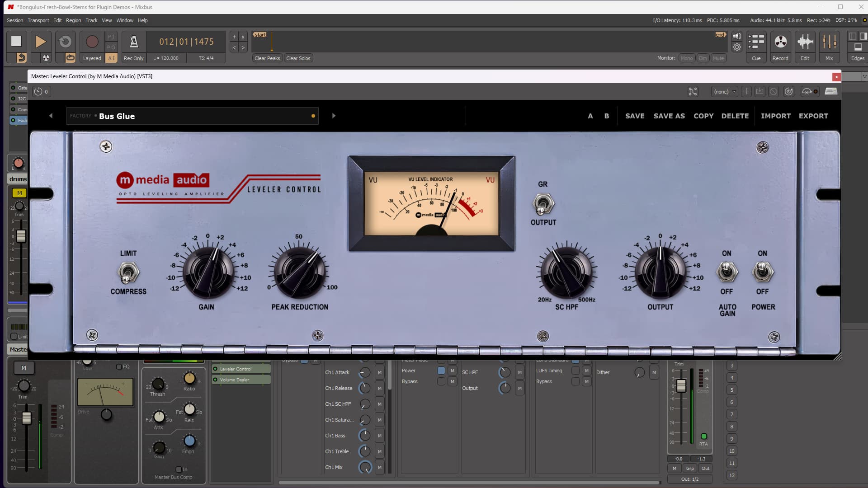
Task: Toggle the plugin bypass power-circle icon
Action: coord(789,92)
